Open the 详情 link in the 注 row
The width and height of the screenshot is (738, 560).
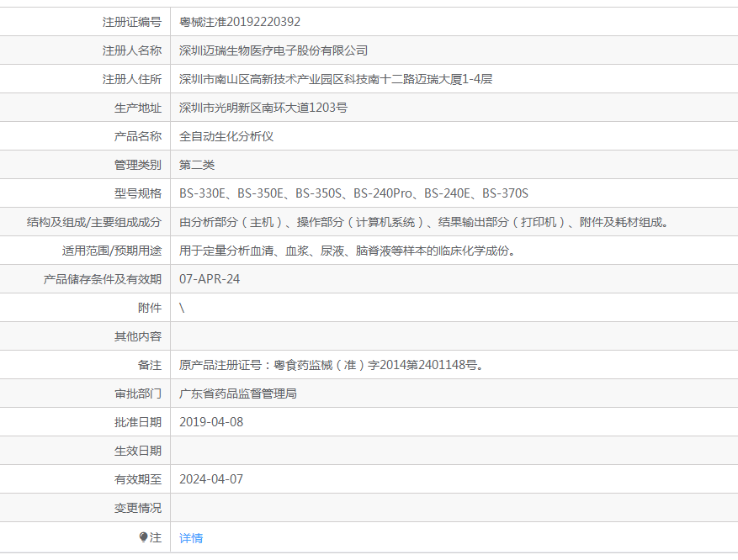[x=191, y=538]
